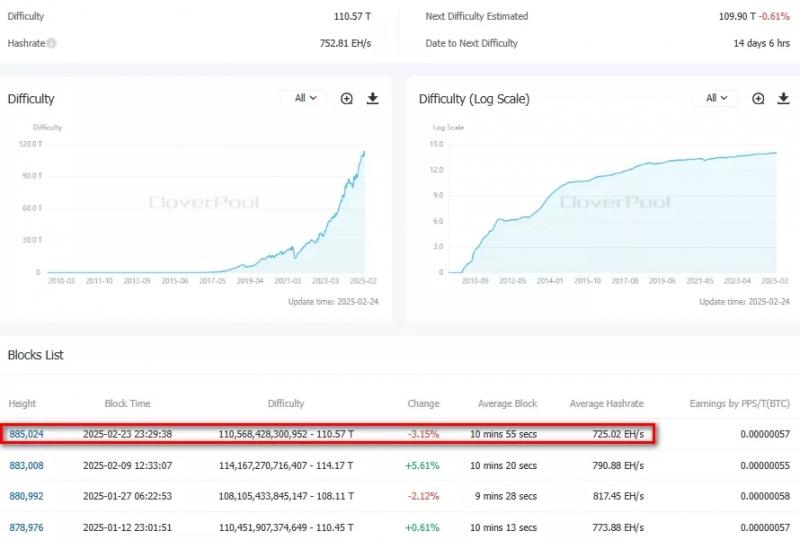Download the Difficulty (Log Scale) chart
Screen dimensions: 800x540
pos(783,99)
